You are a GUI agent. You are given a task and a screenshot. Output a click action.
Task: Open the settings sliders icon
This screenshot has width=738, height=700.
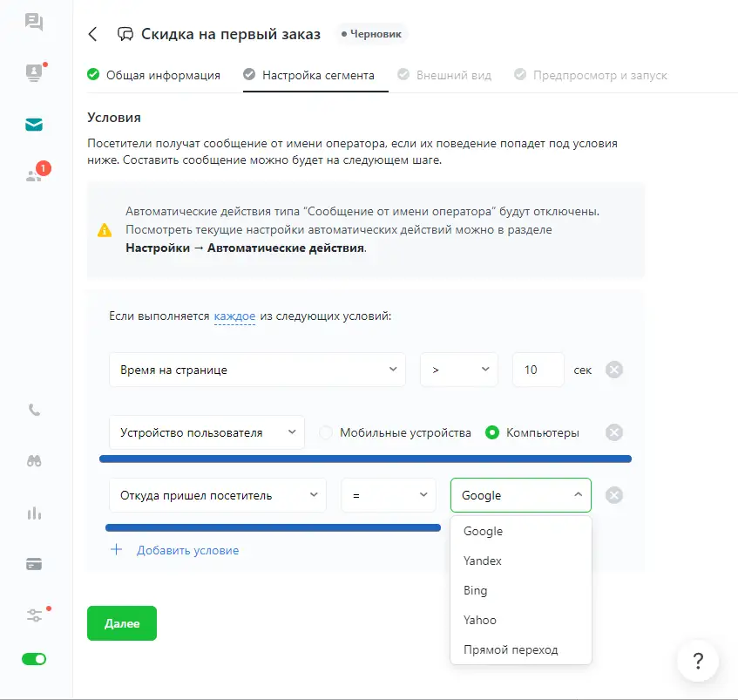[x=34, y=615]
